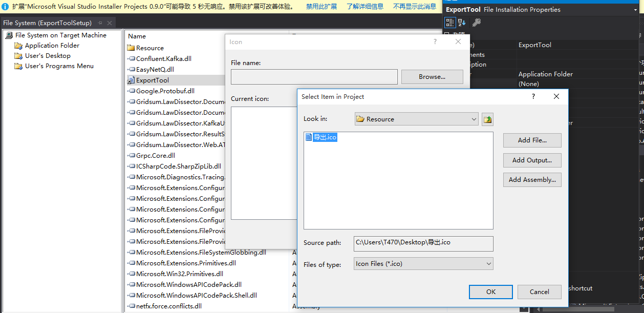This screenshot has width=644, height=313.
Task: Pin the File System (ExportToolSetup) tab
Action: [x=100, y=23]
